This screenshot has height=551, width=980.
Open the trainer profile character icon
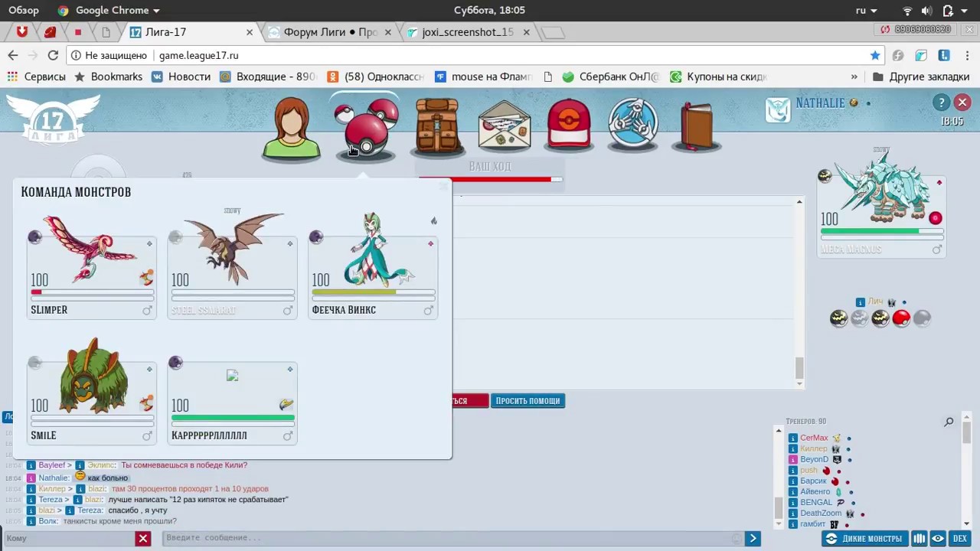pos(291,128)
